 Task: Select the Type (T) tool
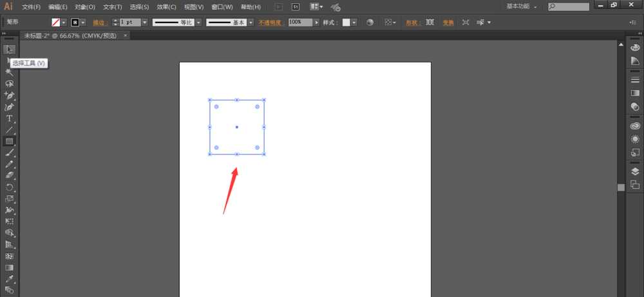click(10, 119)
